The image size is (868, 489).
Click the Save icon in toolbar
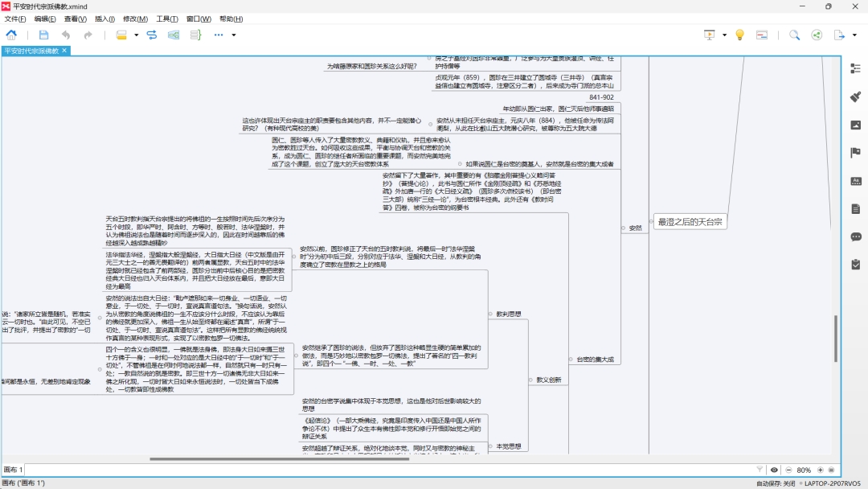[43, 35]
